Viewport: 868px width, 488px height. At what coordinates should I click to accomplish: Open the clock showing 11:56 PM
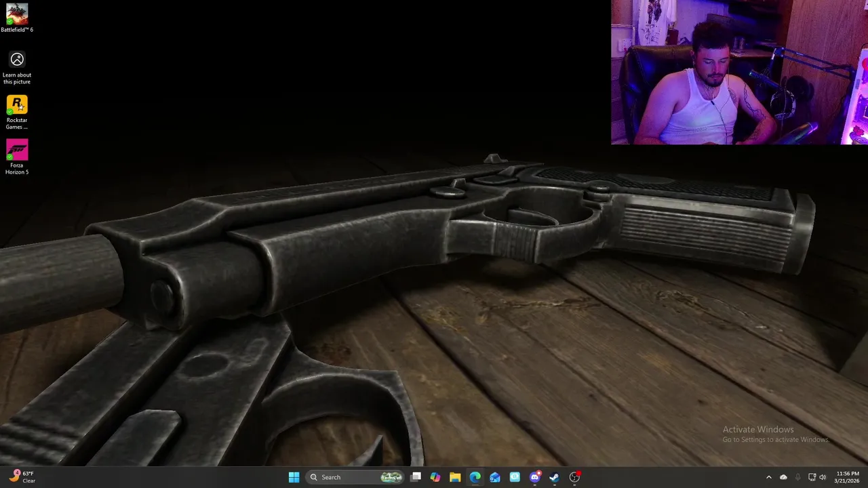point(848,477)
